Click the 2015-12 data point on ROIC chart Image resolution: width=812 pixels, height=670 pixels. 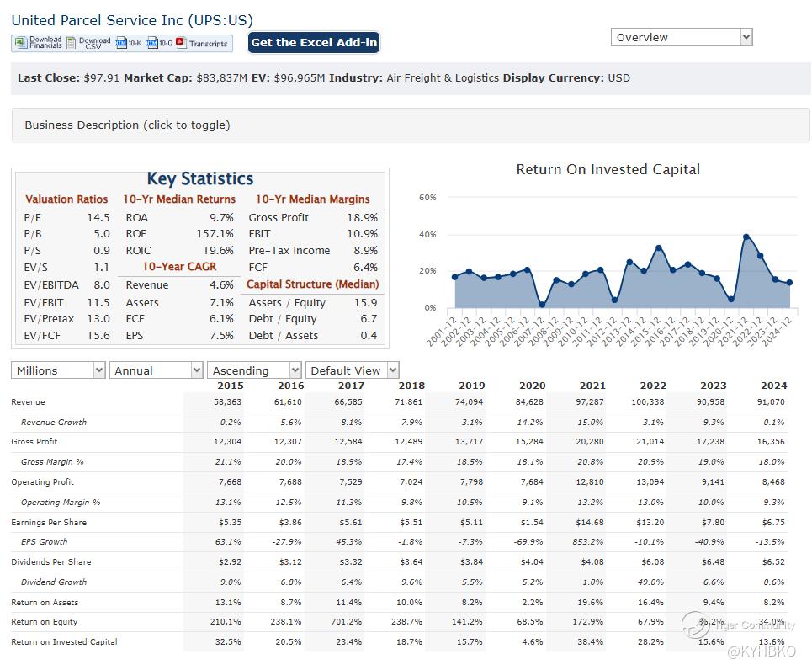658,247
